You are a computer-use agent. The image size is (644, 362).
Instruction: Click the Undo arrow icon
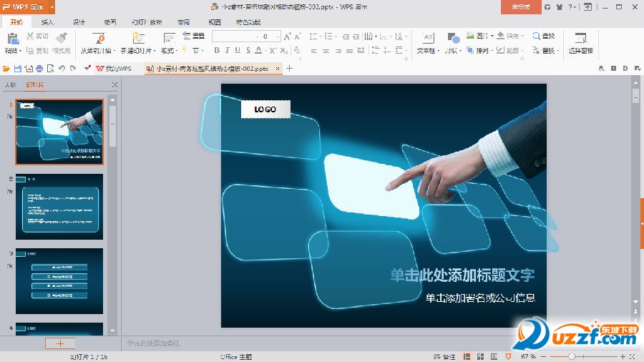(62, 69)
